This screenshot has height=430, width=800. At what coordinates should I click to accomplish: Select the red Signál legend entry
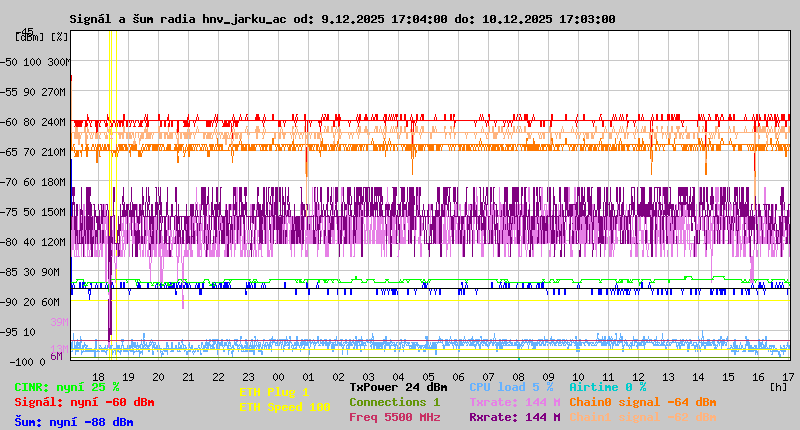[84, 402]
